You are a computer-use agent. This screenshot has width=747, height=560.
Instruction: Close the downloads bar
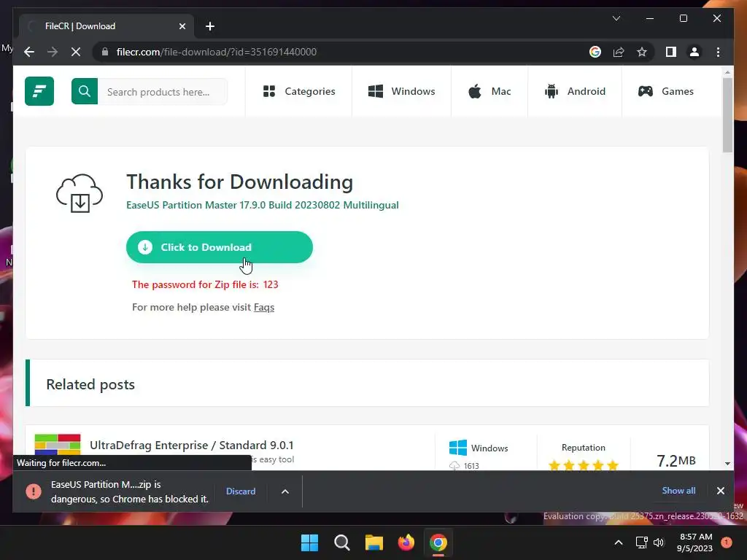coord(720,491)
